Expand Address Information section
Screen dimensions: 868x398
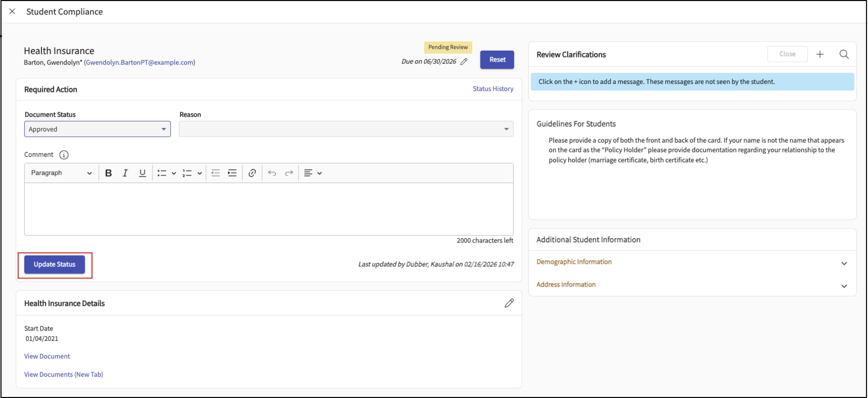[x=692, y=285]
